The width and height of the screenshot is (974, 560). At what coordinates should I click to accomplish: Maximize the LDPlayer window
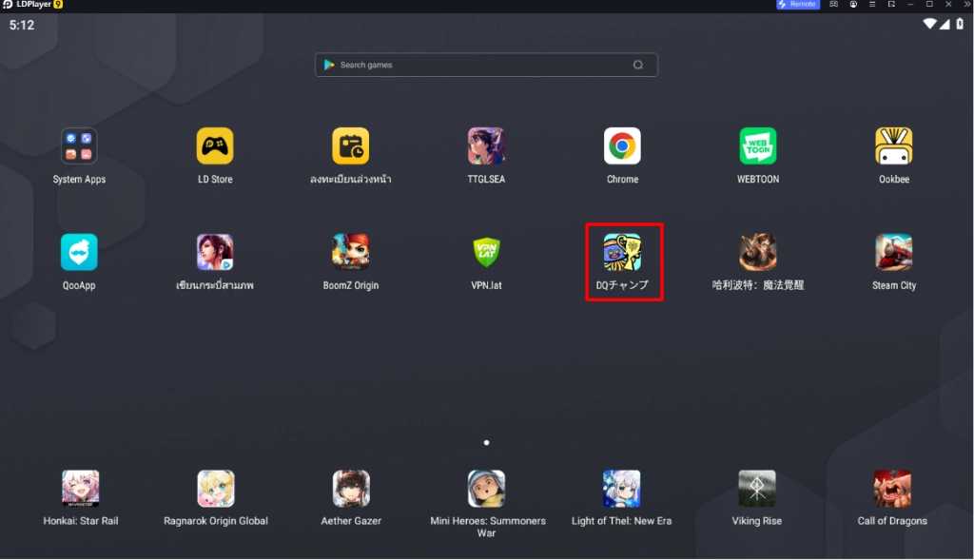click(930, 5)
